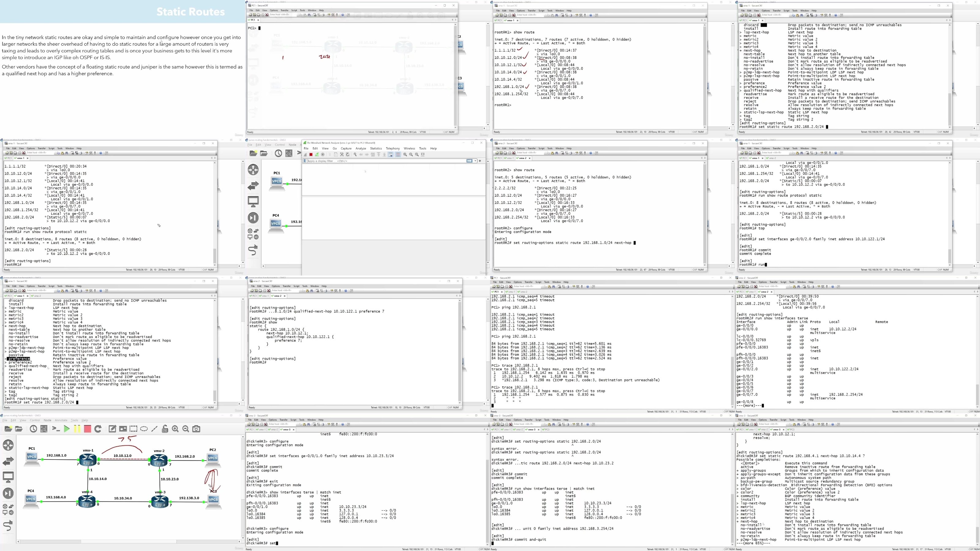Jump to first packet in Wireshark toolbar
The width and height of the screenshot is (980, 551).
379,155
